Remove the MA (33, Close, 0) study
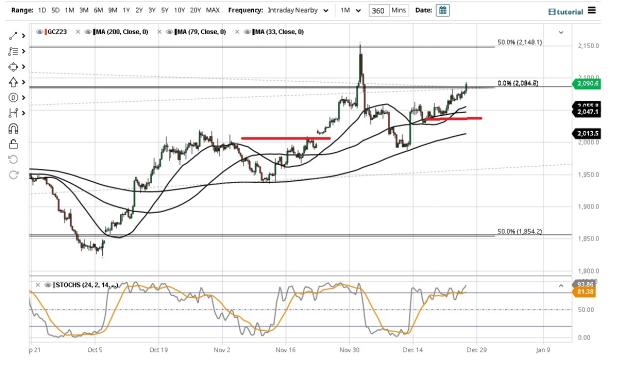 click(237, 32)
